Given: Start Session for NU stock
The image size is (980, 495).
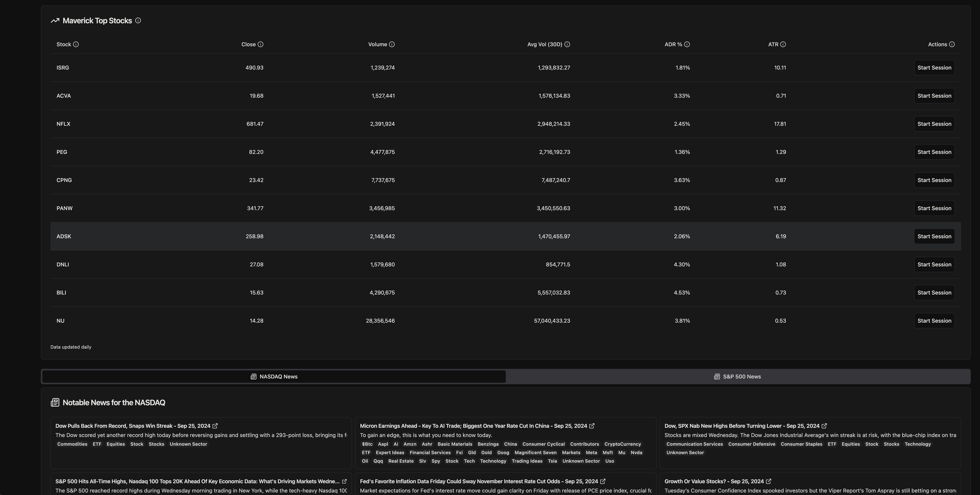Looking at the screenshot, I should point(934,321).
